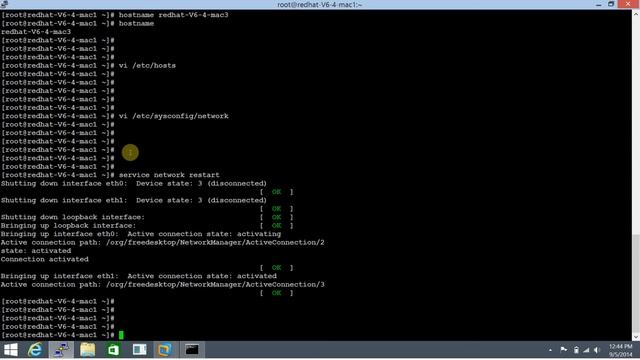The height and width of the screenshot is (360, 640).
Task: Open the PuTTY taskbar icon with network computers
Action: pyautogui.click(x=61, y=350)
